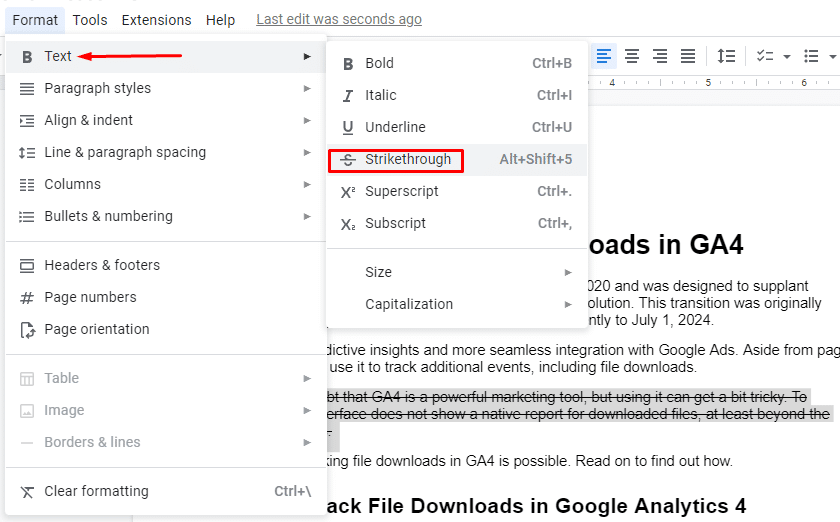Open the Help menu

coord(220,20)
